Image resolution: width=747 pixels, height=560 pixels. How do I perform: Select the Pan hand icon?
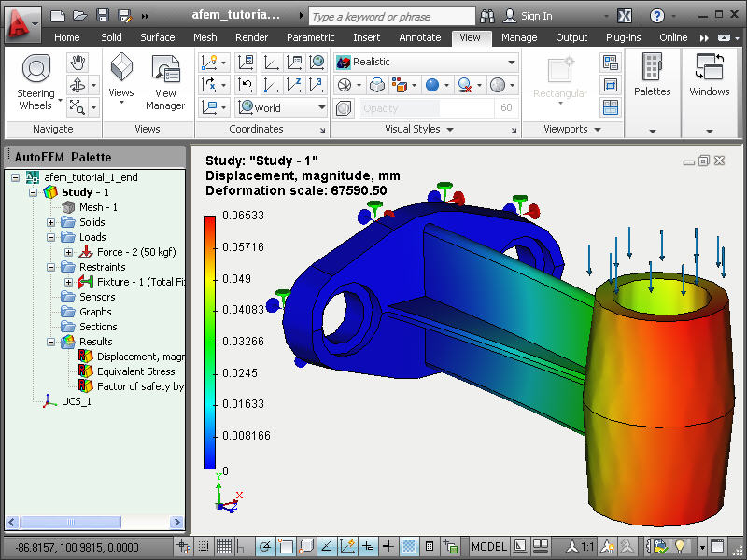[x=78, y=63]
